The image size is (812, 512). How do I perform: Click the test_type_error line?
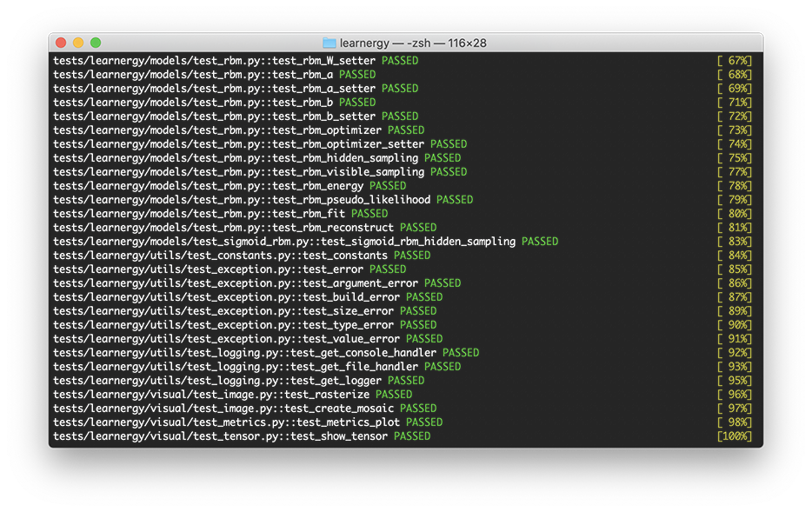(245, 325)
